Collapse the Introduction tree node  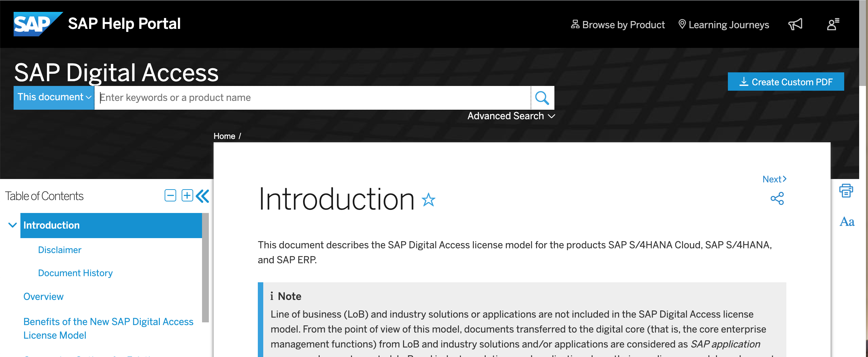pyautogui.click(x=13, y=225)
